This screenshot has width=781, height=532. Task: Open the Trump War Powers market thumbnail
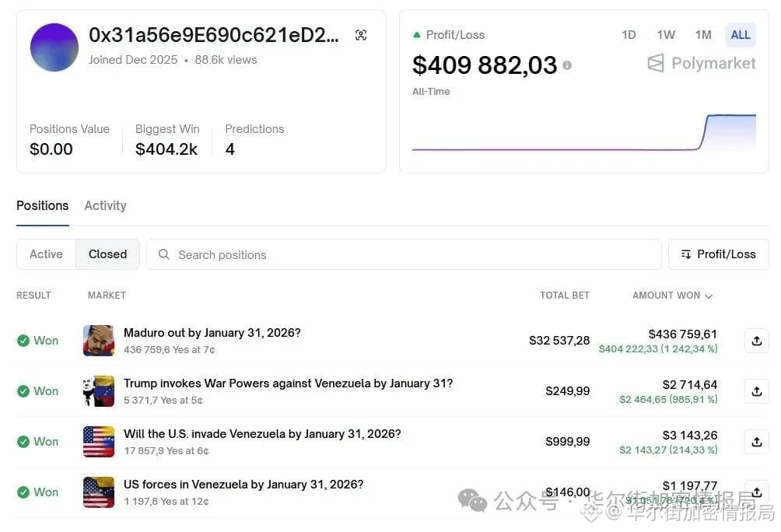[x=99, y=391]
